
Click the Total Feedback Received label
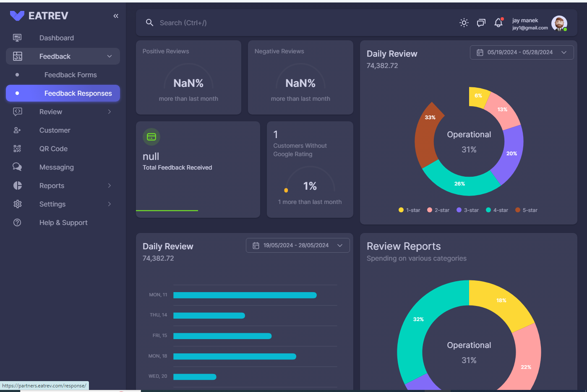coord(177,167)
